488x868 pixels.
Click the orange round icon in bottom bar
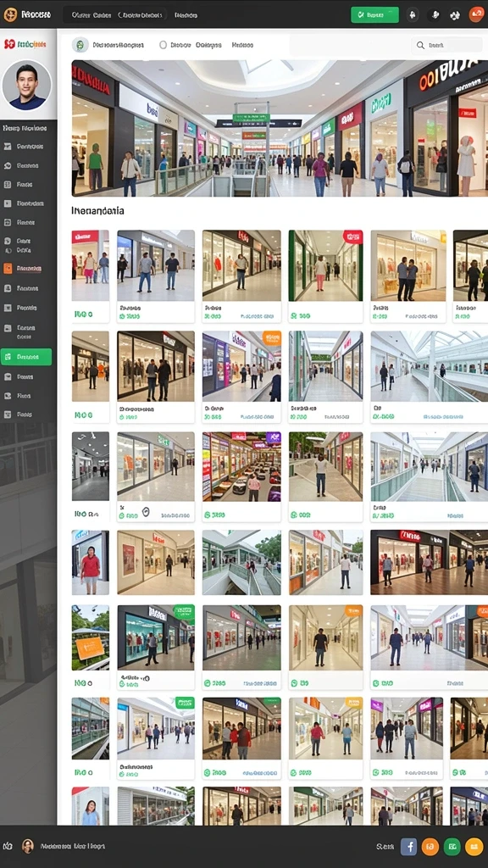click(x=430, y=847)
